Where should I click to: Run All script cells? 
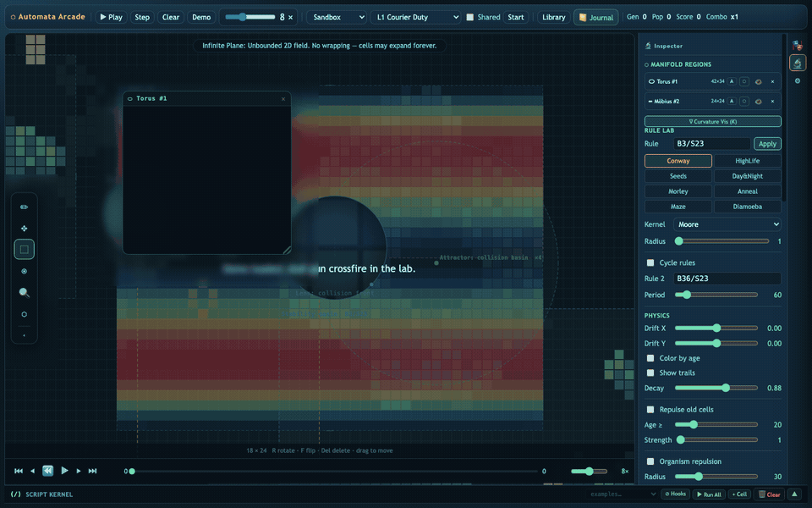(x=710, y=494)
